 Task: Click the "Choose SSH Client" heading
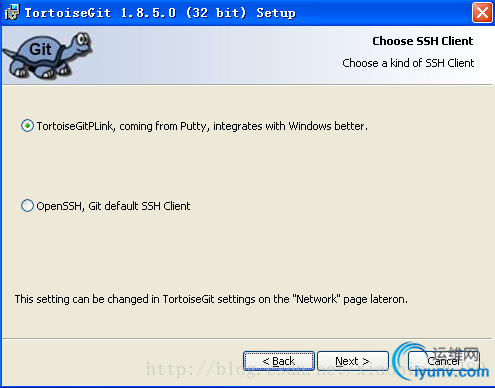click(x=422, y=41)
